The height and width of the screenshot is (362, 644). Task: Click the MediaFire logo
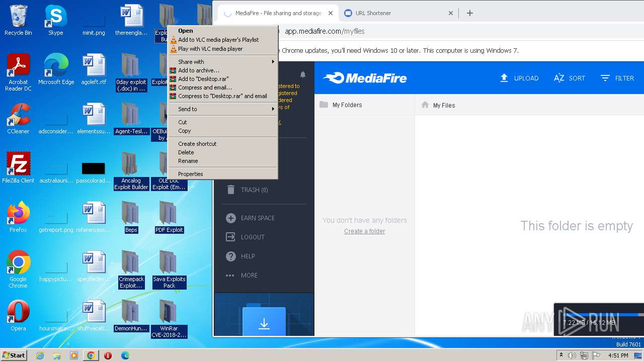click(x=365, y=78)
